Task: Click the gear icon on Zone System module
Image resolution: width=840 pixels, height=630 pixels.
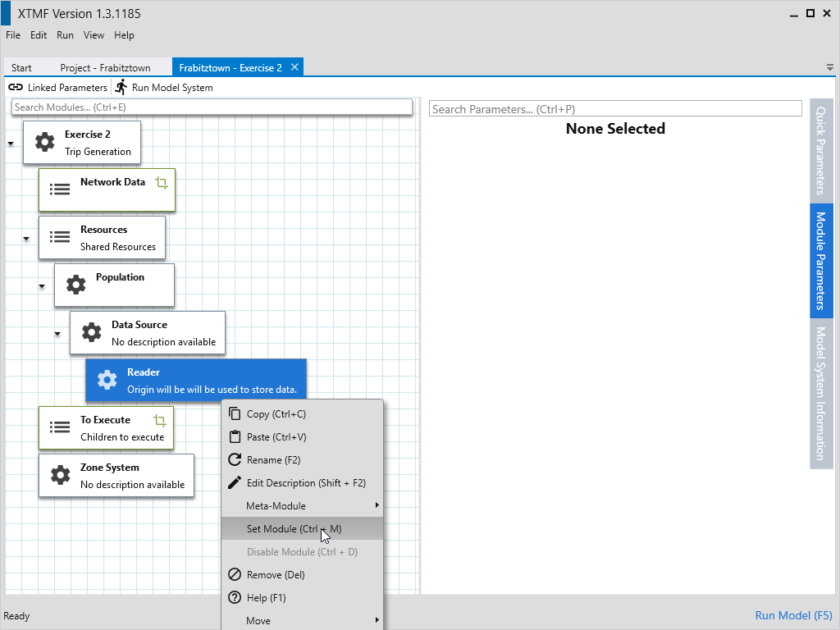Action: tap(60, 475)
